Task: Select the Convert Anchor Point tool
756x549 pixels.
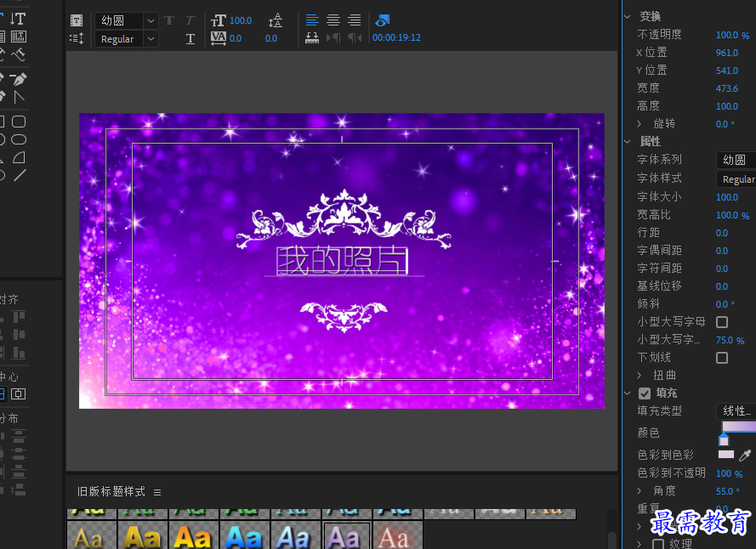Action: pos(19,98)
